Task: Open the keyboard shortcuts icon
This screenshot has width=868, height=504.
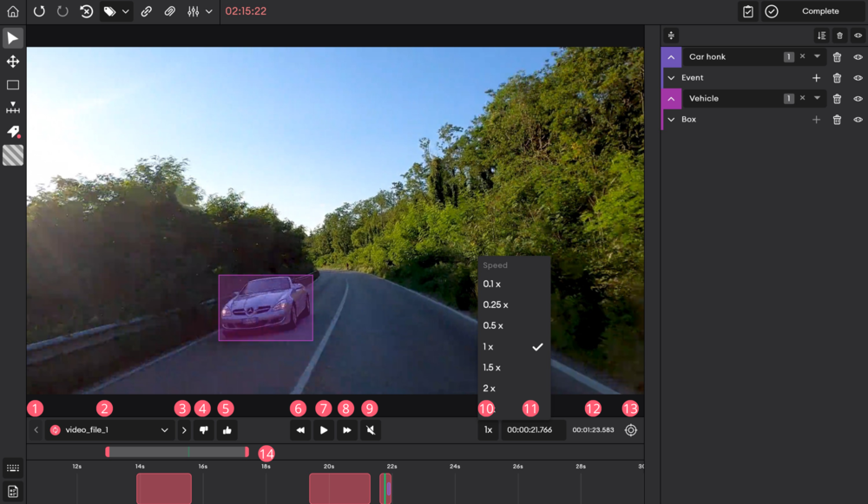Action: pyautogui.click(x=13, y=468)
